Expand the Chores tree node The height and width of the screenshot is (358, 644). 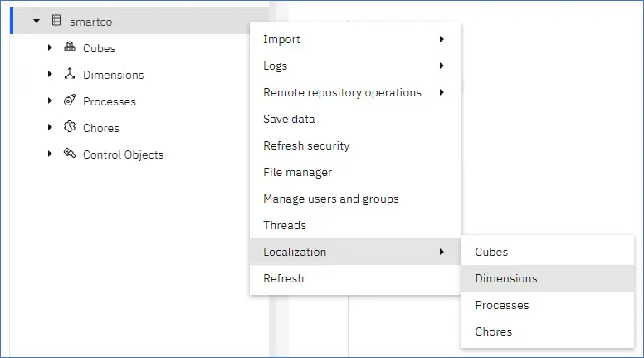[50, 127]
